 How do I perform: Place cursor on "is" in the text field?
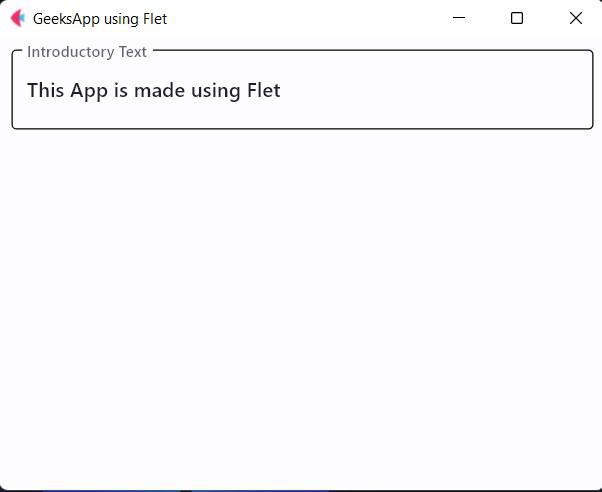[x=121, y=91]
